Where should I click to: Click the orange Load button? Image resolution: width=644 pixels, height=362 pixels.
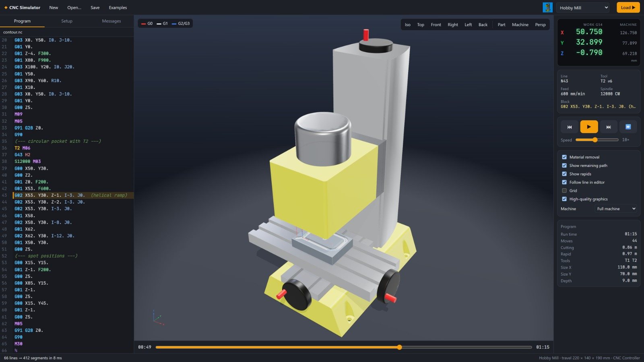(x=628, y=8)
